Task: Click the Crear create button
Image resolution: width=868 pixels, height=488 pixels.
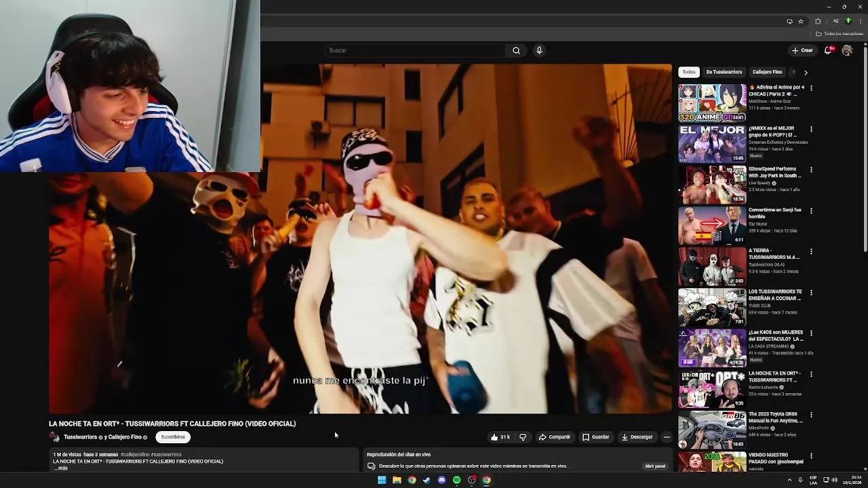Action: (x=802, y=50)
